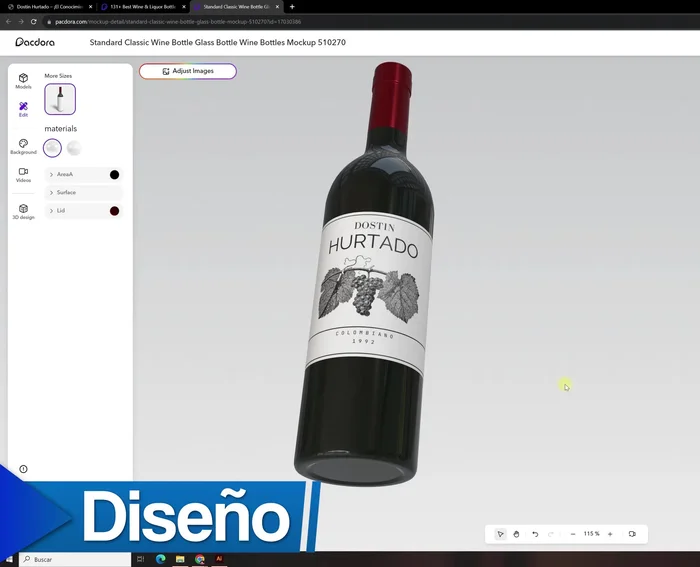Click the info icon at sidebar bottom
This screenshot has width=700, height=567.
coord(23,469)
